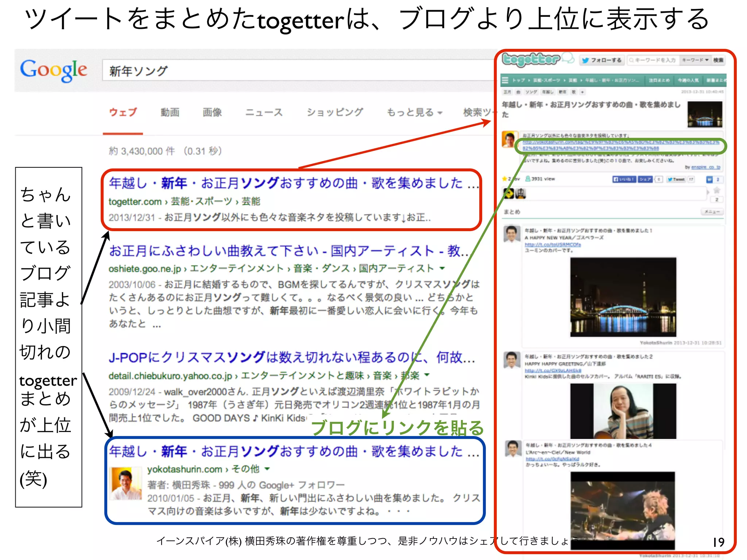
Task: Click the grey favorite star icon
Action: [x=716, y=190]
